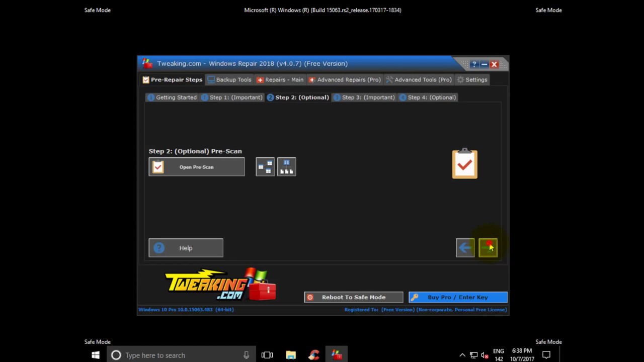
Task: Open Task View on the taskbar
Action: pos(267,355)
